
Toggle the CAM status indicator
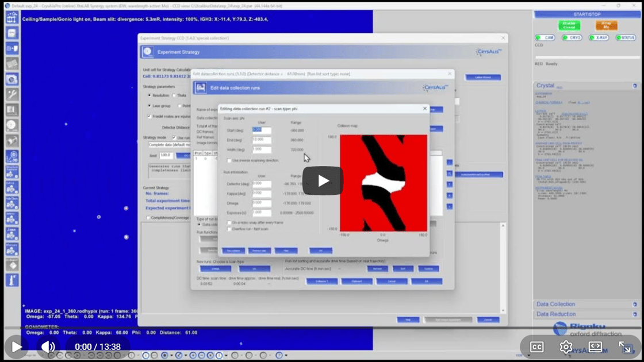pos(546,38)
